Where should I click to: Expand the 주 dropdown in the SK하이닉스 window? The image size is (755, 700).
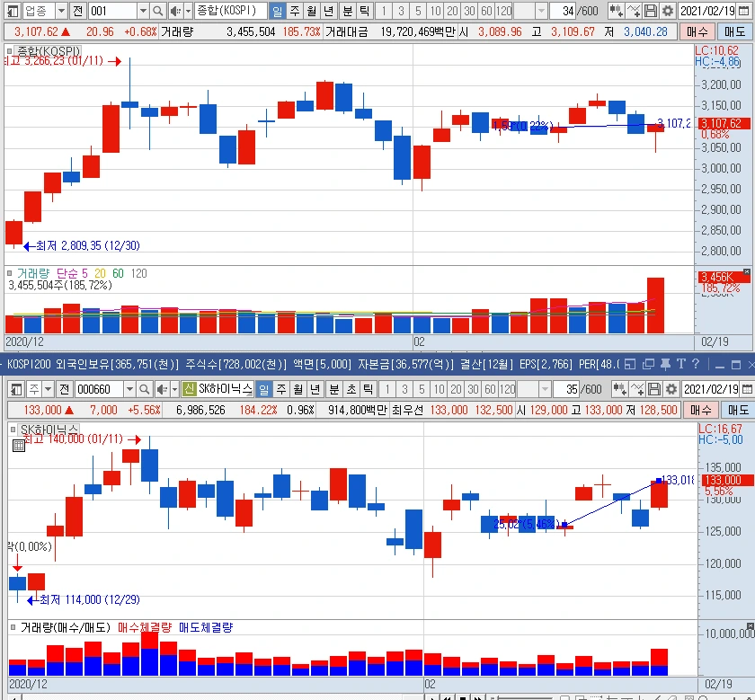(x=49, y=389)
